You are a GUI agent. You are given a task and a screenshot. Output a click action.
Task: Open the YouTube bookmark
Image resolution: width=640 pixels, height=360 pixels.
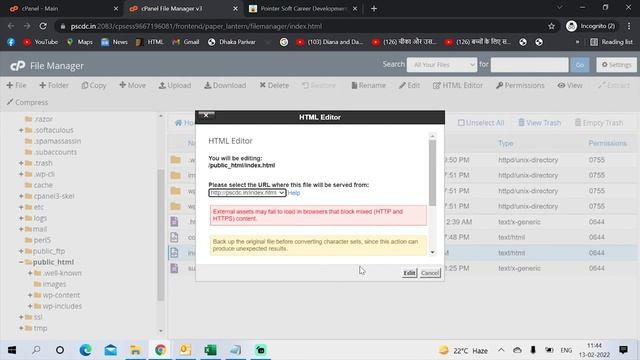coord(40,42)
